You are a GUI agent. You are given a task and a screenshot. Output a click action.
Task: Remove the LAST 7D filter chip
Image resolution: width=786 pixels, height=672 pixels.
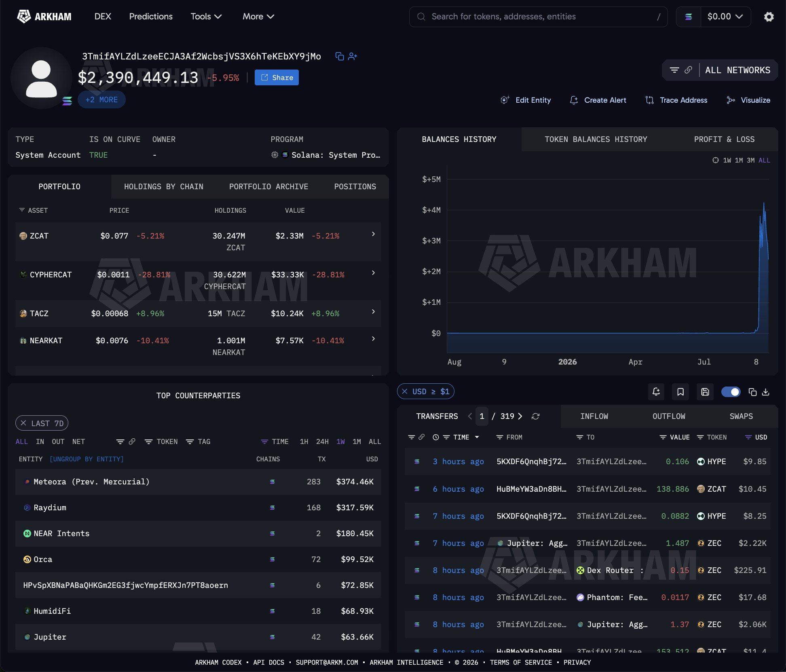coord(23,423)
